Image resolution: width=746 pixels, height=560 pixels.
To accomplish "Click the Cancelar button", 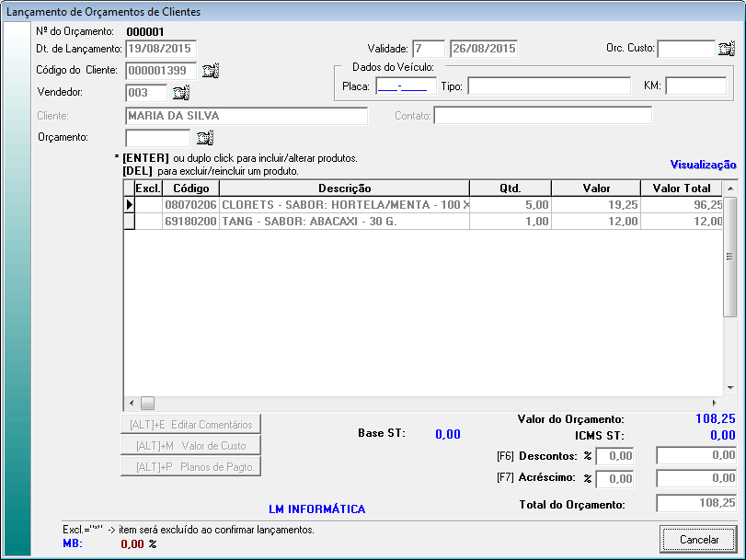I will click(x=698, y=539).
